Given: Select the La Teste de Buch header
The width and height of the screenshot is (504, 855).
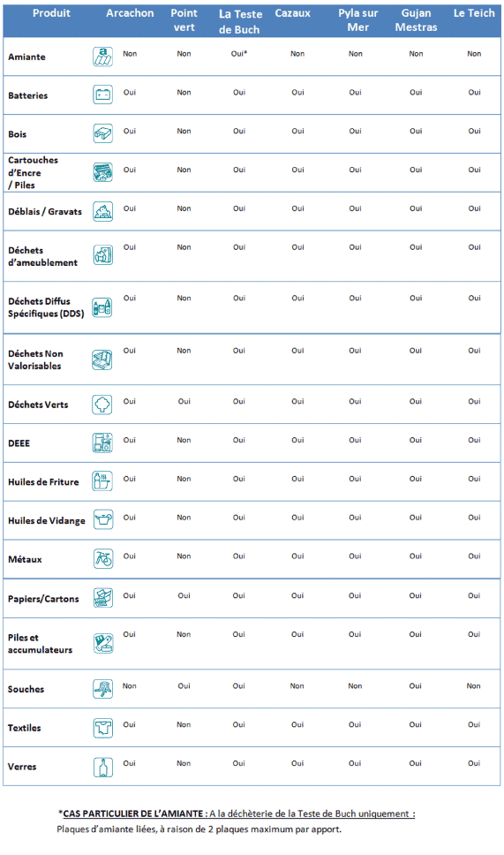Looking at the screenshot, I should [x=240, y=22].
